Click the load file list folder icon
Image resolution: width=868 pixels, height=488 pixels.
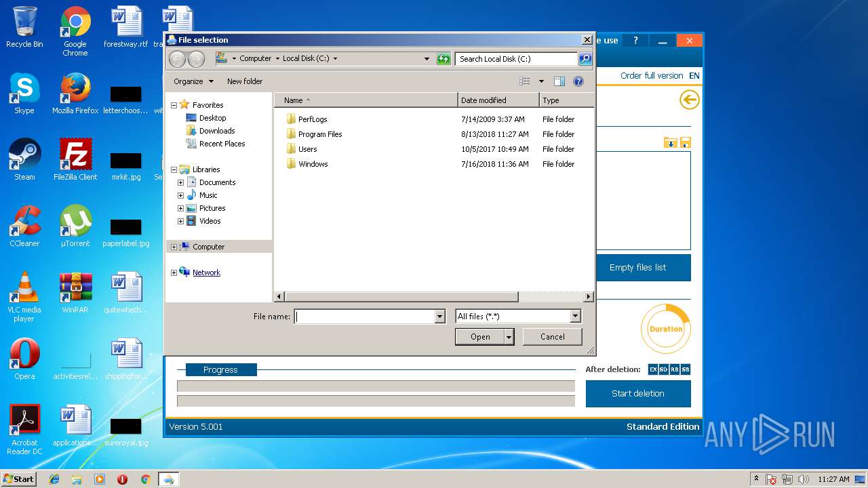[x=670, y=142]
